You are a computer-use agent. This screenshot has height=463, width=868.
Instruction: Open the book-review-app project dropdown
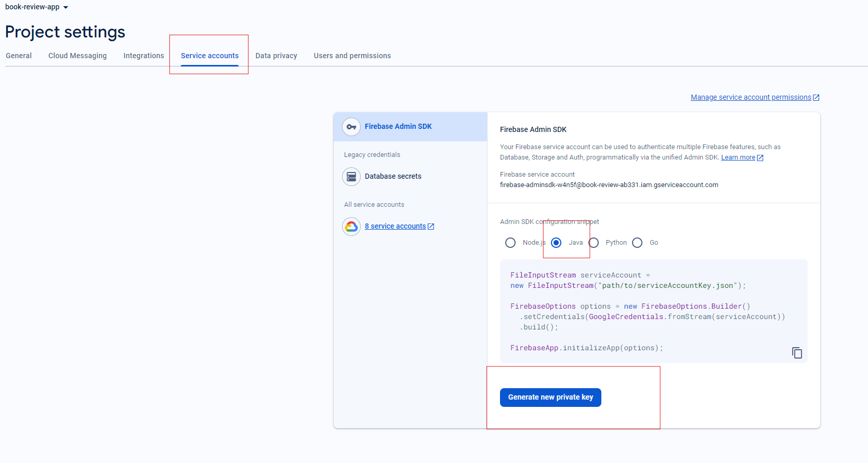click(36, 7)
